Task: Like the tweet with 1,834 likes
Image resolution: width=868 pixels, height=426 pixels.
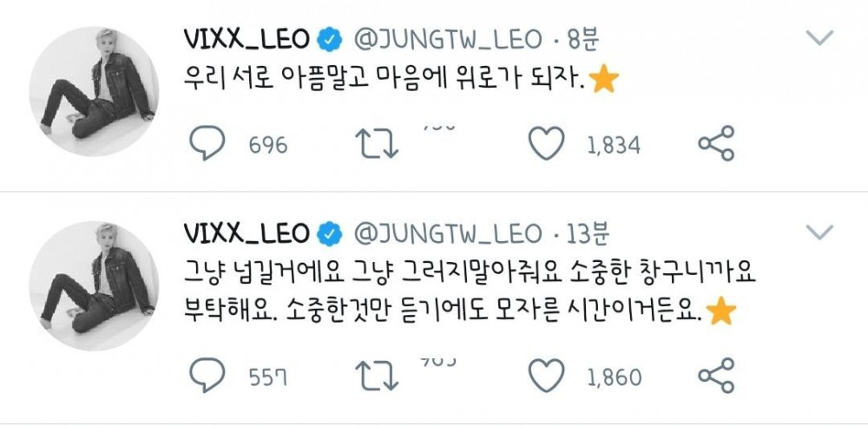Action: click(x=546, y=143)
